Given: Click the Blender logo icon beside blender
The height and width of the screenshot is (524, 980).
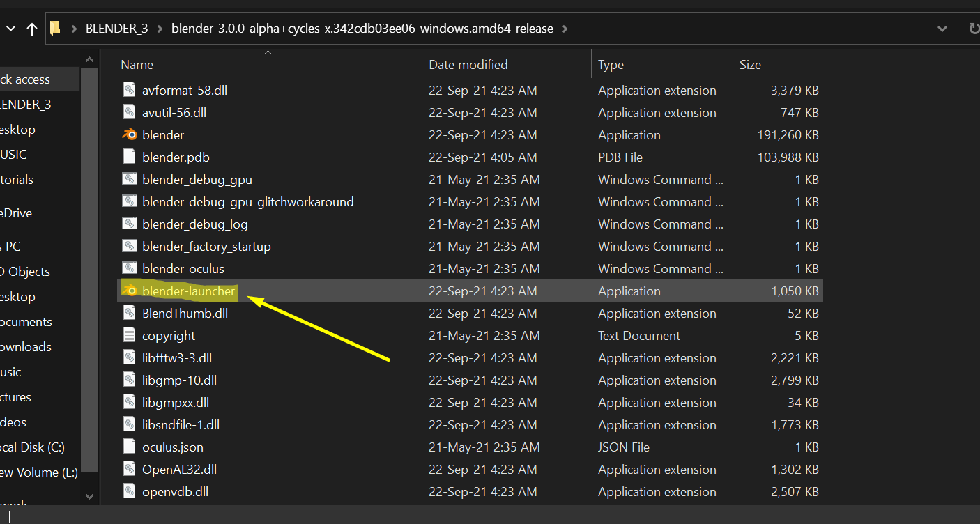Looking at the screenshot, I should coord(129,134).
